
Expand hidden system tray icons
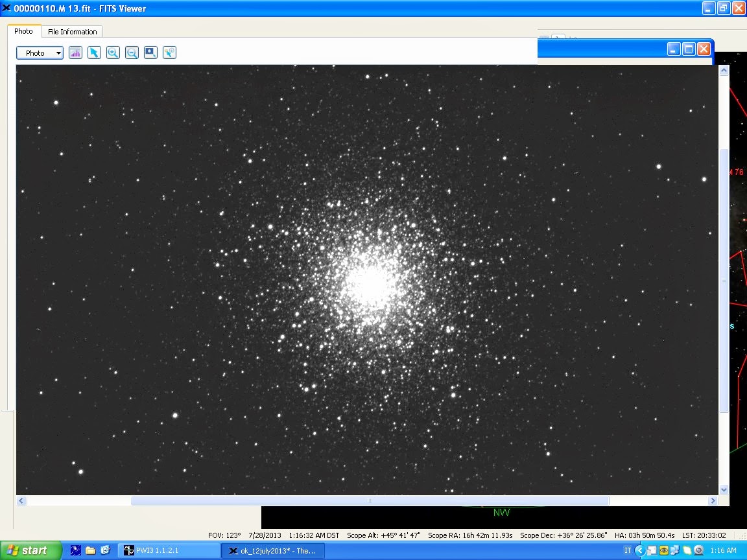tap(639, 550)
